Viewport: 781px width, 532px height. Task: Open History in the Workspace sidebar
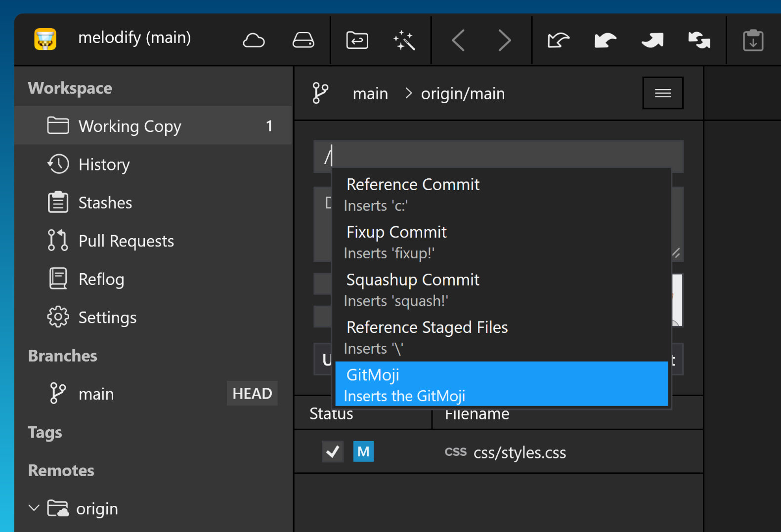pyautogui.click(x=104, y=164)
